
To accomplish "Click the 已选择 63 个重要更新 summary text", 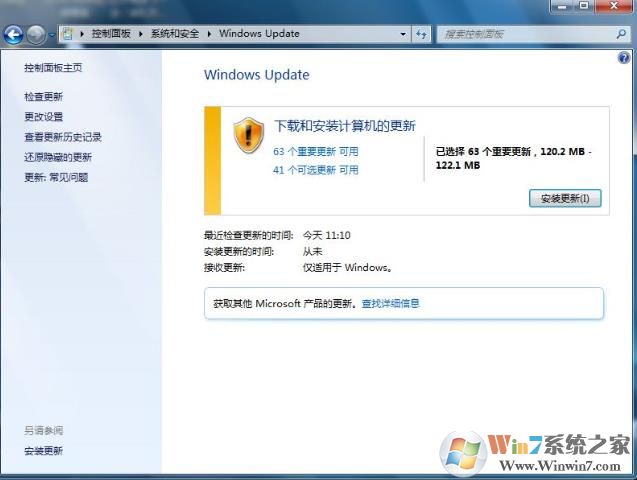I will click(514, 158).
